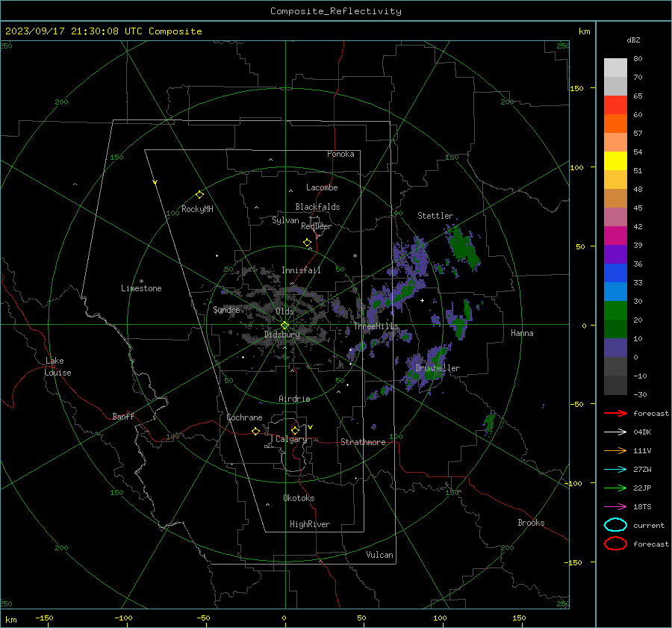Click the Drumheller city label

click(x=438, y=368)
